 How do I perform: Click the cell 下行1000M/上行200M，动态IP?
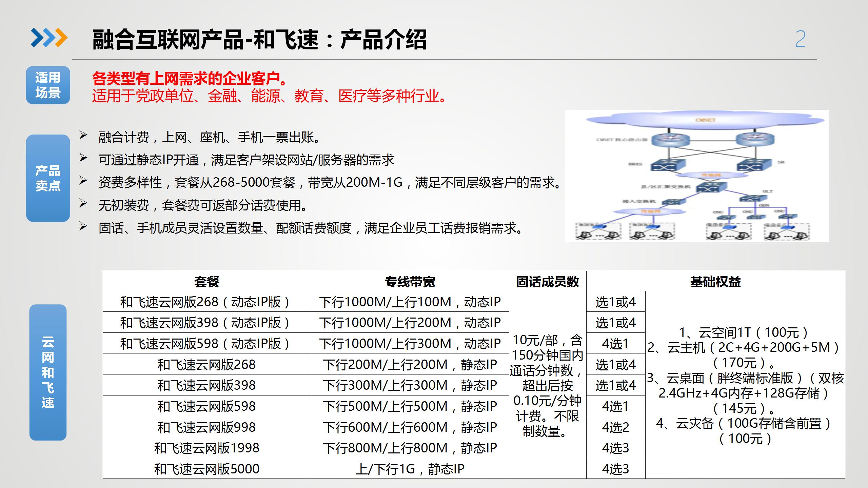tap(410, 322)
